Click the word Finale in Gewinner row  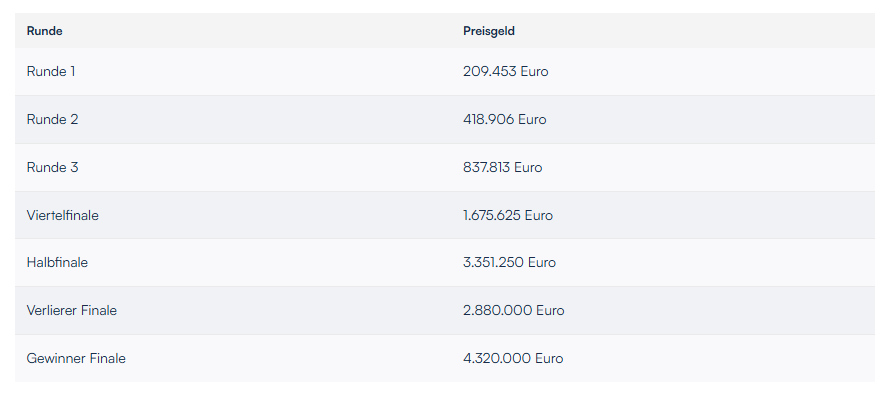click(108, 358)
